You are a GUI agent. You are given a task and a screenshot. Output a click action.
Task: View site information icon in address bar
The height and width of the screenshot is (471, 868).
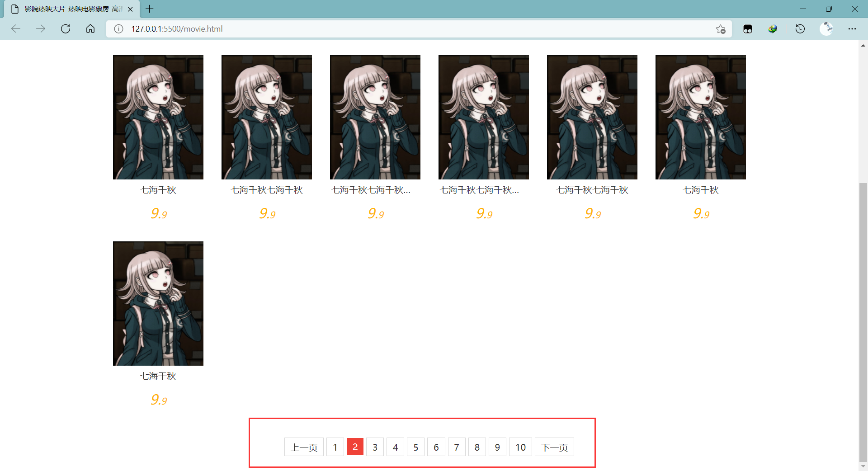(x=118, y=29)
